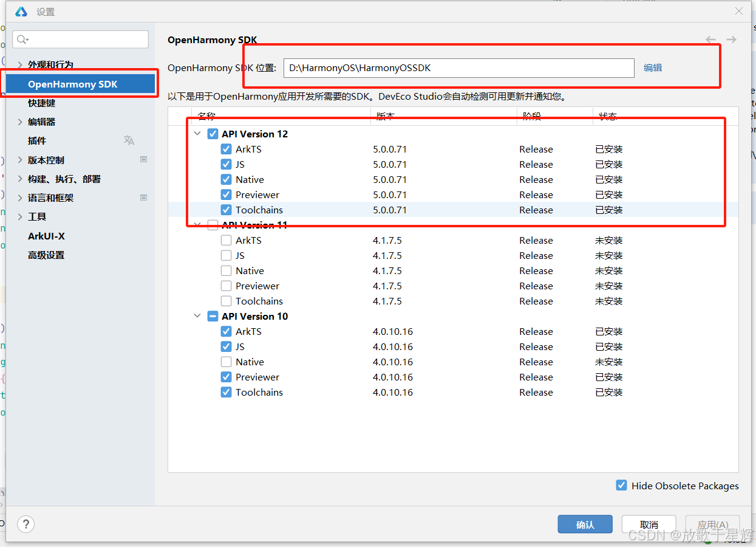
Task: Click the settings search box
Action: (x=80, y=40)
